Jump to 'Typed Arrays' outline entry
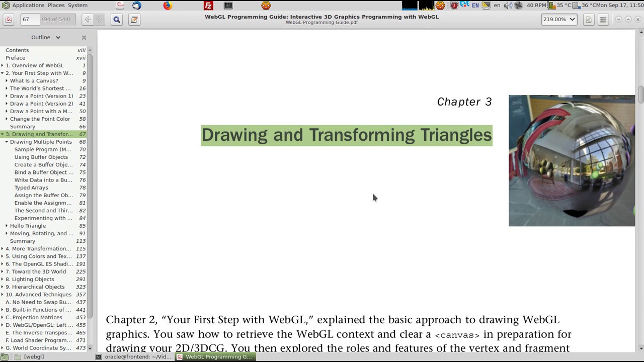The height and width of the screenshot is (362, 644). (31, 188)
